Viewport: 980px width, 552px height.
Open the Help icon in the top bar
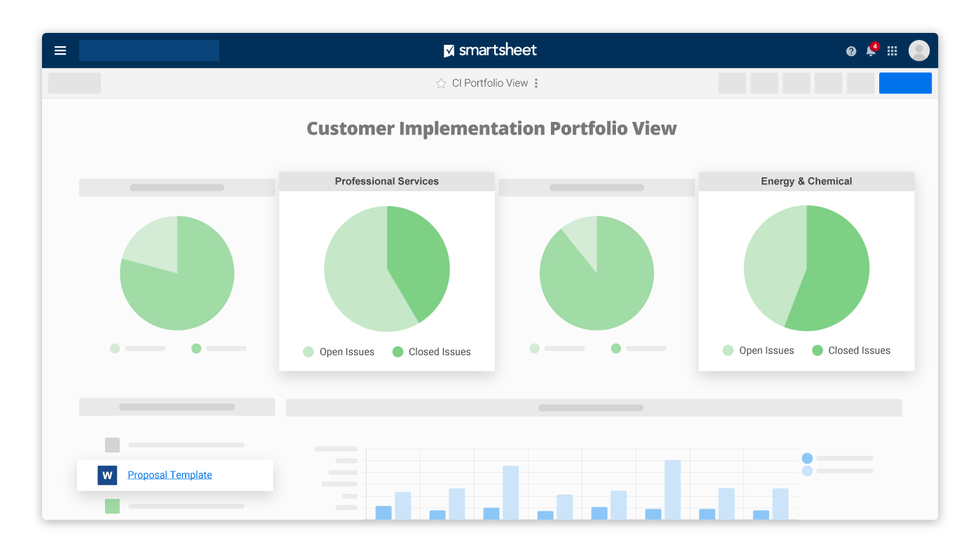pos(850,51)
